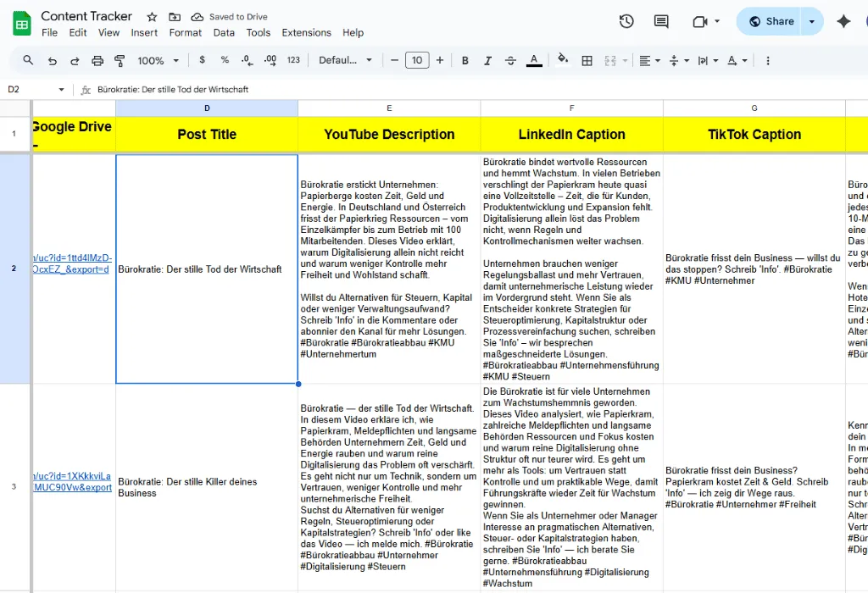Open the Format menu
The image size is (868, 593).
pos(185,32)
